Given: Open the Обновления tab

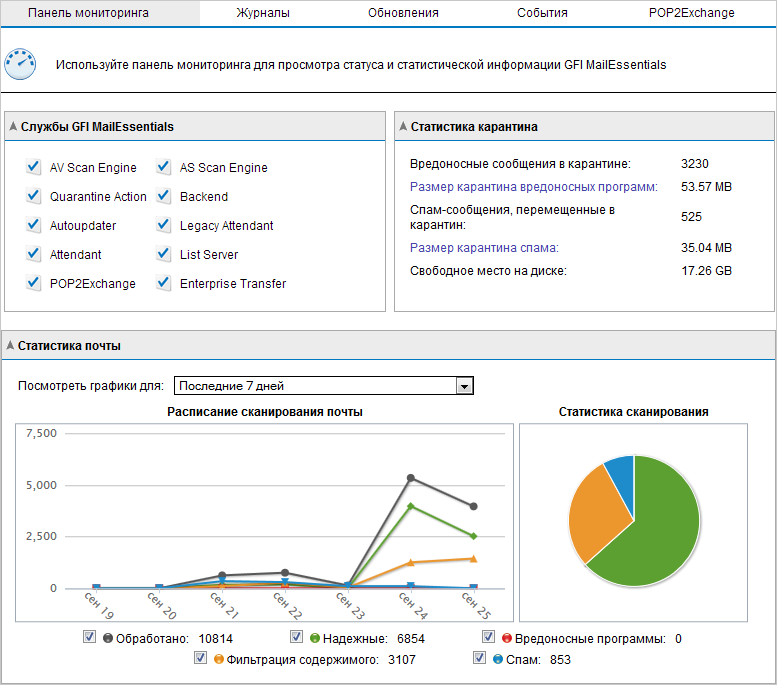Looking at the screenshot, I should 403,13.
